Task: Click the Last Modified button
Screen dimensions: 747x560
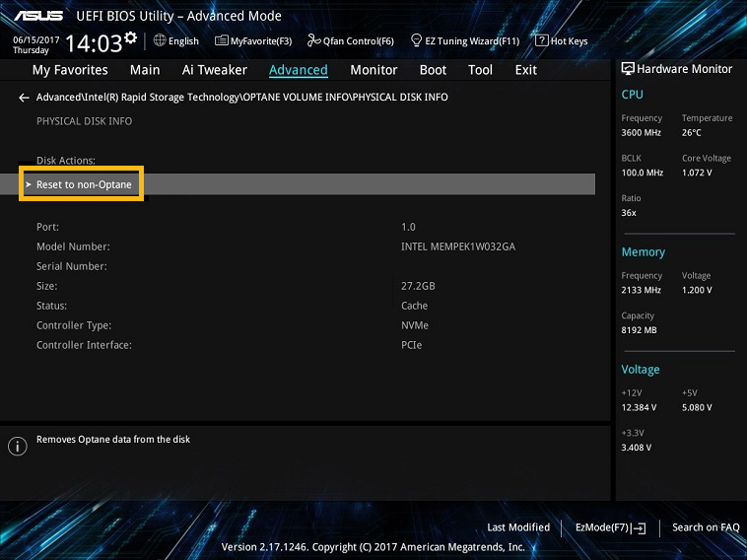Action: click(x=518, y=527)
